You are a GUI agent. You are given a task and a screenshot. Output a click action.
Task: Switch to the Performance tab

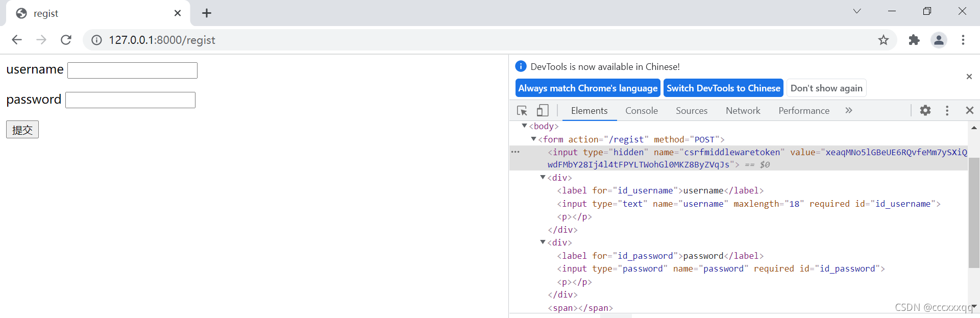tap(804, 111)
